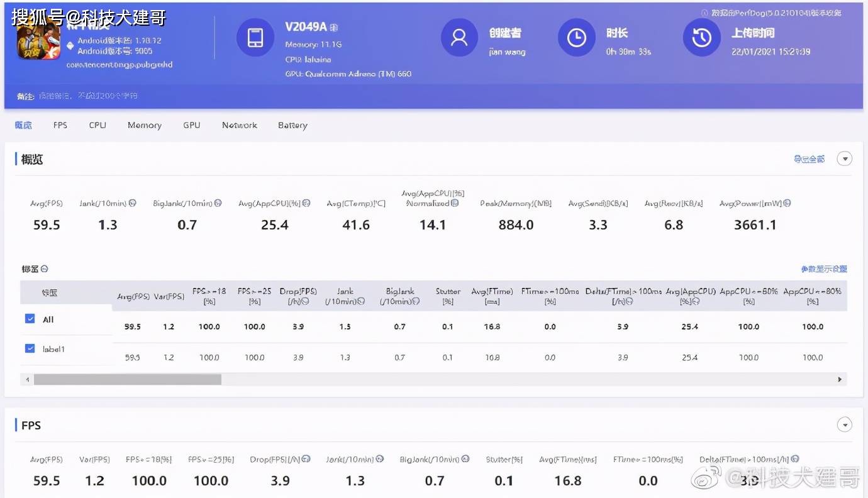Click the help icon beside Jank(/10min) overview
Image resolution: width=868 pixels, height=498 pixels.
133,204
